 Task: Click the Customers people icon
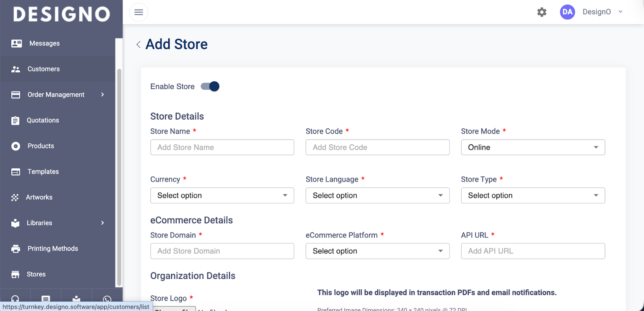click(x=16, y=69)
